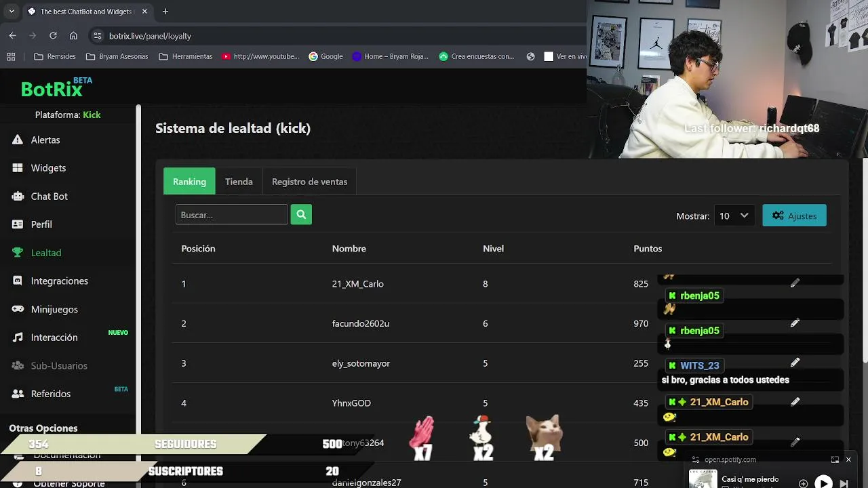Click browser back arrow

tap(12, 35)
